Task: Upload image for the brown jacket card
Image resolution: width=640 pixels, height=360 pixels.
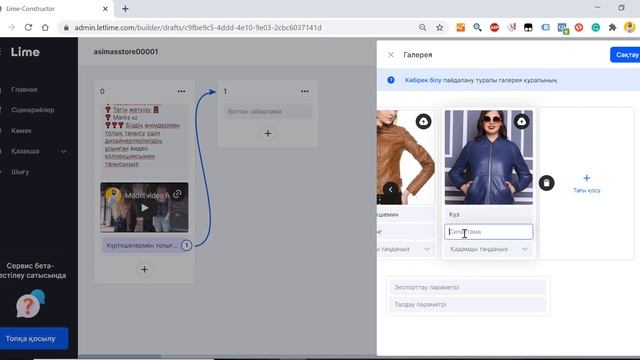Action: click(x=423, y=122)
